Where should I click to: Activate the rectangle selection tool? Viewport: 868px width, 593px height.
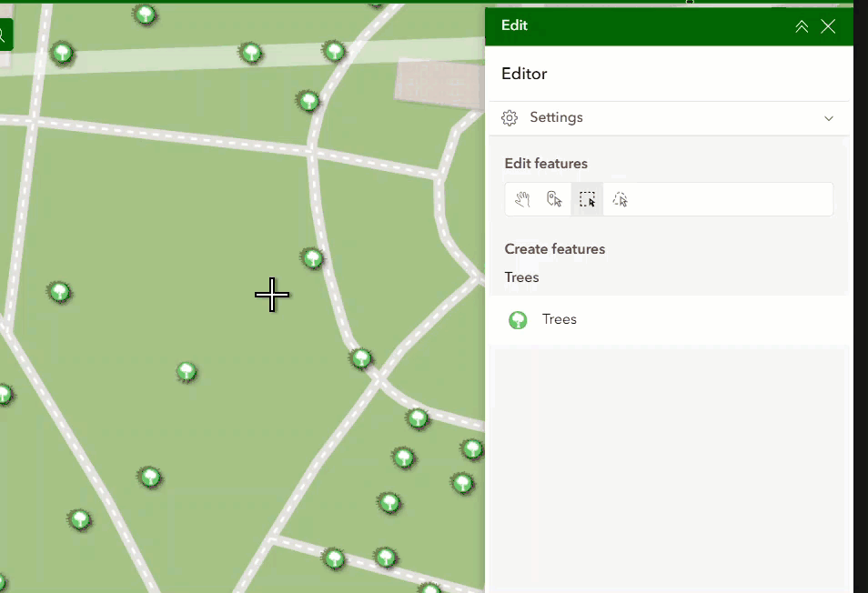click(x=587, y=199)
